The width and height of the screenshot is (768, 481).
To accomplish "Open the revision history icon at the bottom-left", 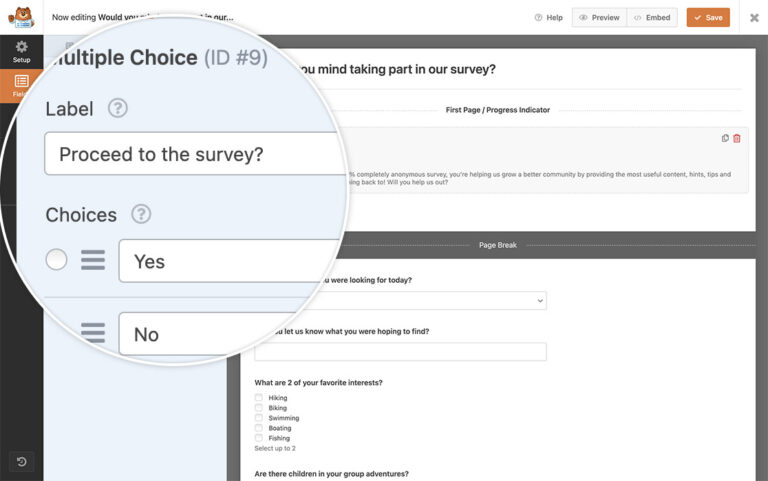I will 22,461.
